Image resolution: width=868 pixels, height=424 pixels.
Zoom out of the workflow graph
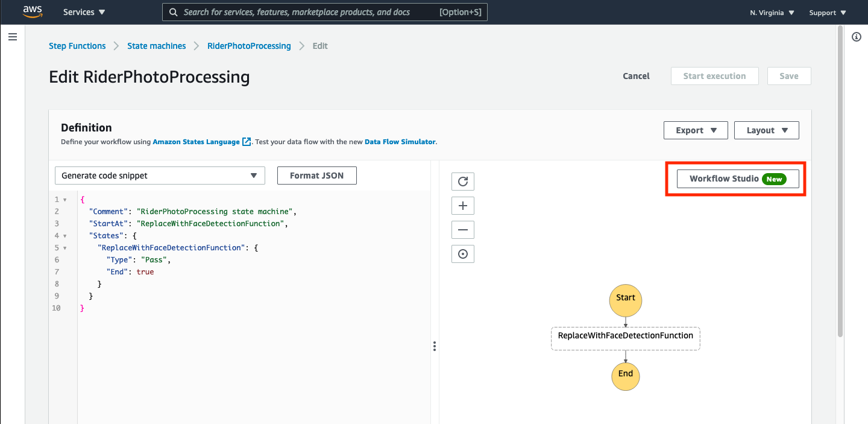[463, 230]
